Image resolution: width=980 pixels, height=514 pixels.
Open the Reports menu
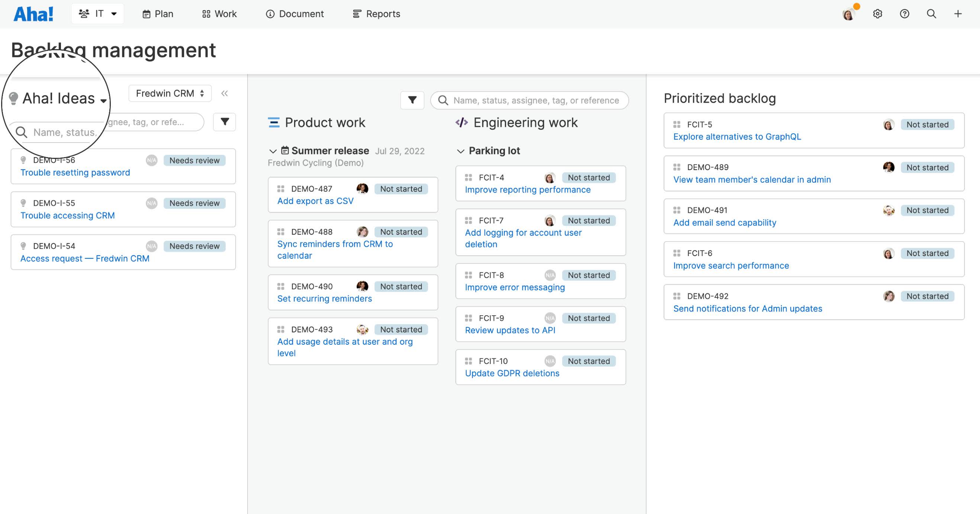point(376,14)
